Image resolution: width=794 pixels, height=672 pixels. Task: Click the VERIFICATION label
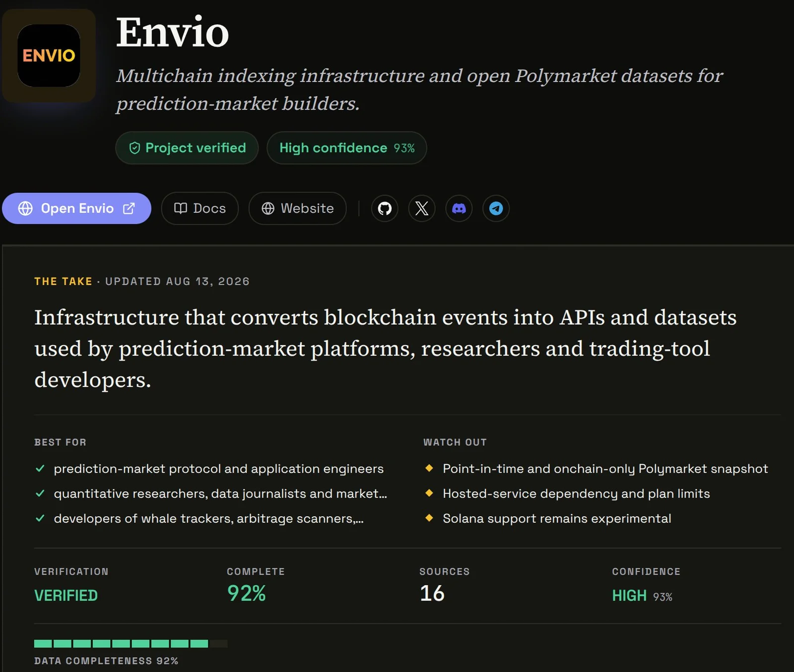(x=71, y=571)
